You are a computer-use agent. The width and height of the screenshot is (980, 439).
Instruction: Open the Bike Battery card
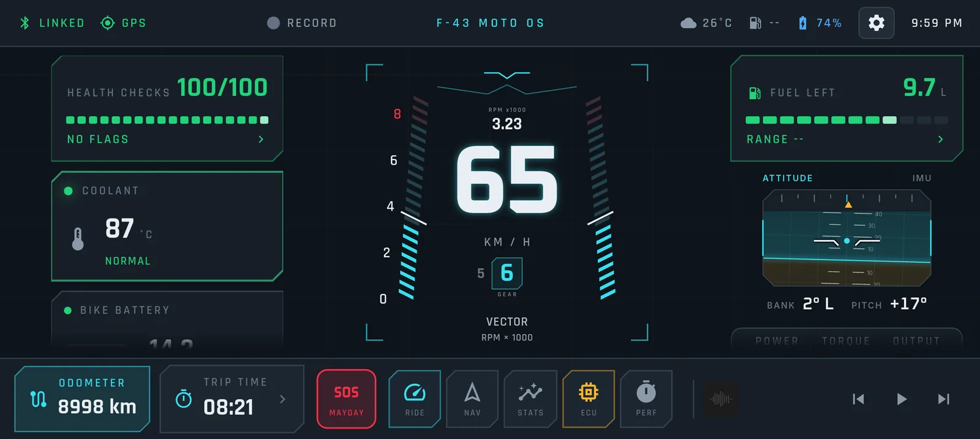point(167,320)
